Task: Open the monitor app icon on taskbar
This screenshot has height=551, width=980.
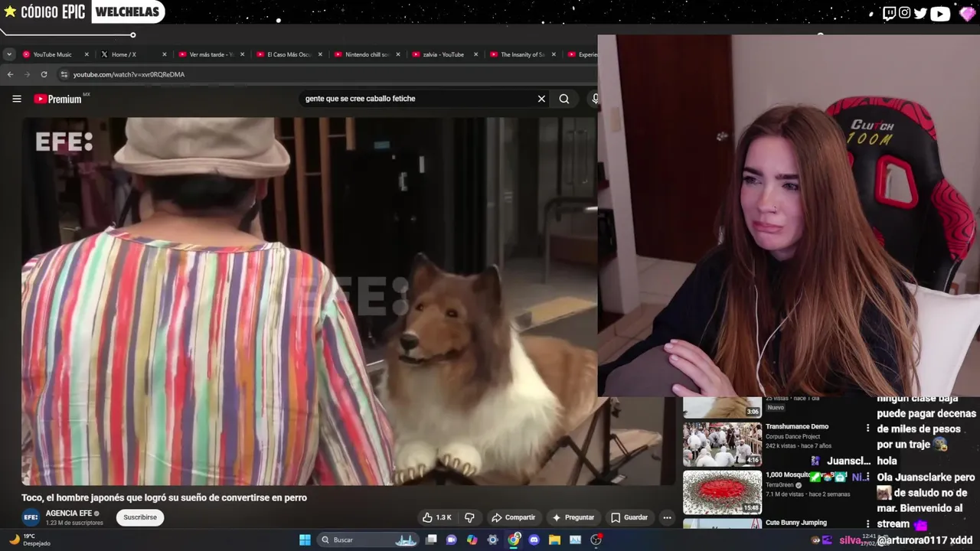Action: [575, 540]
